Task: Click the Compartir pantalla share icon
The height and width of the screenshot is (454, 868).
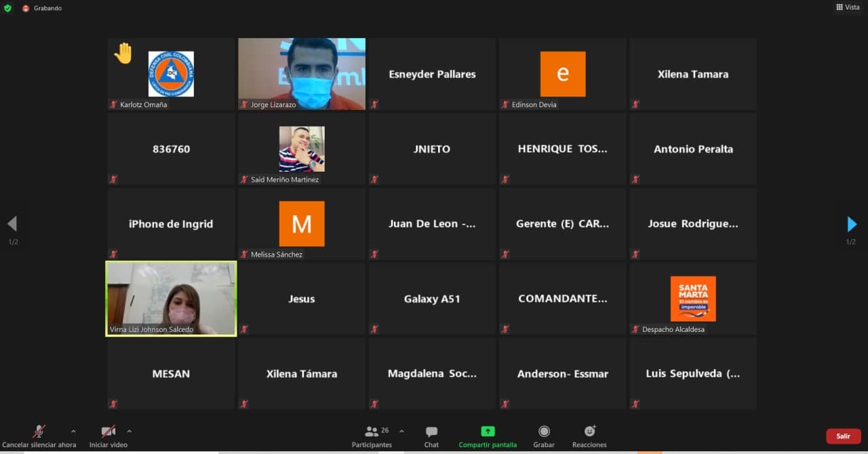Action: tap(488, 432)
